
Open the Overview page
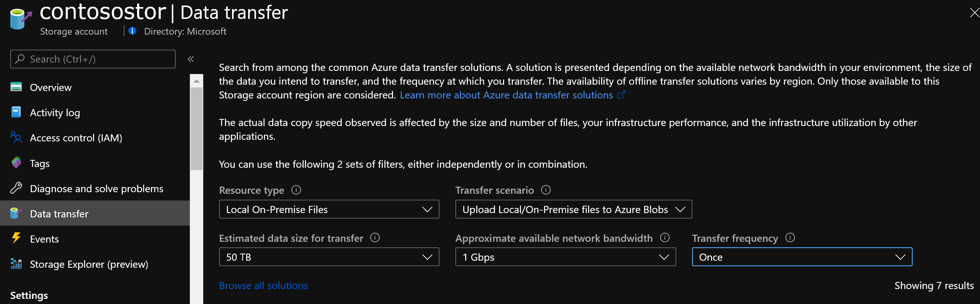[50, 87]
